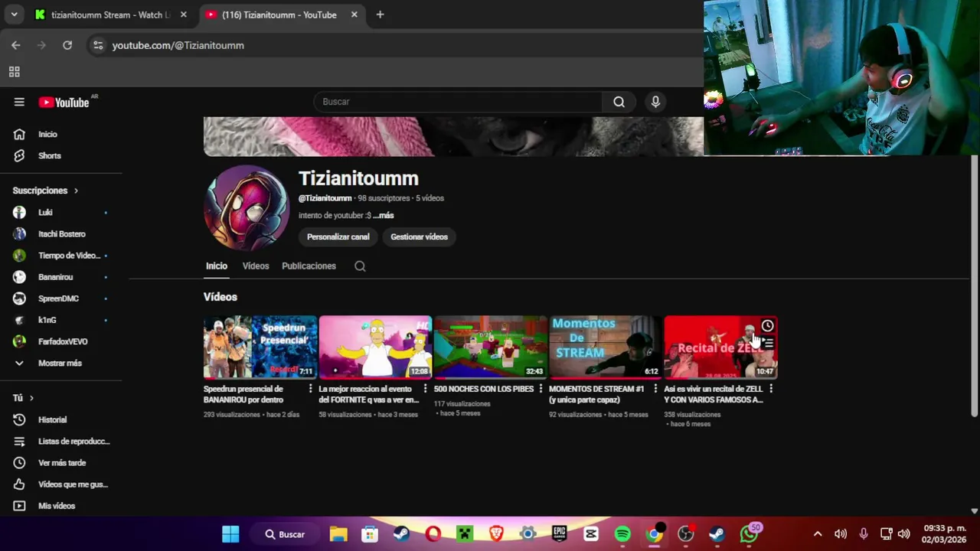The height and width of the screenshot is (551, 980).
Task: Launch Spotify from the taskbar
Action: [622, 534]
